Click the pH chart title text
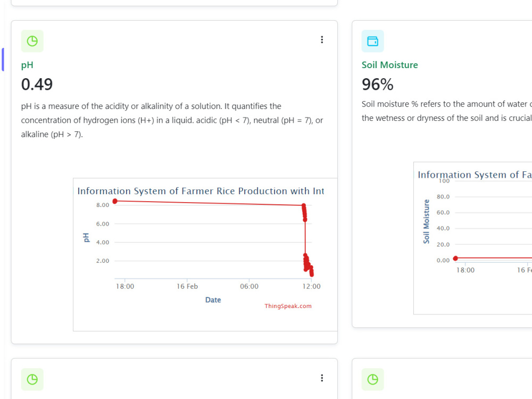 point(201,191)
